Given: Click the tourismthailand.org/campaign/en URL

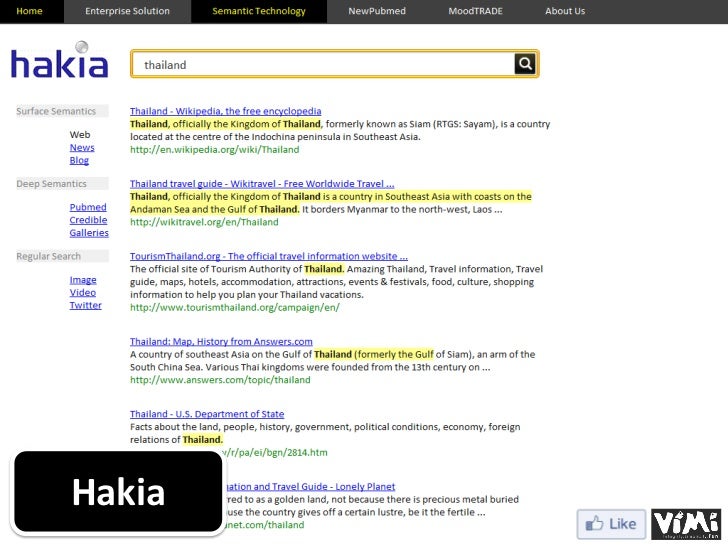Looking at the screenshot, I should coord(234,307).
